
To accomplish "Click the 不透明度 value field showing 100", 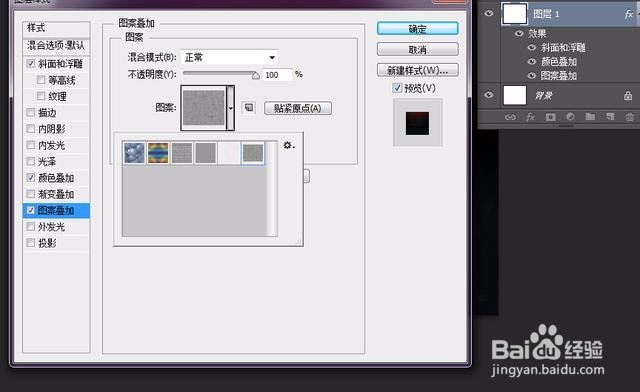I will [278, 75].
